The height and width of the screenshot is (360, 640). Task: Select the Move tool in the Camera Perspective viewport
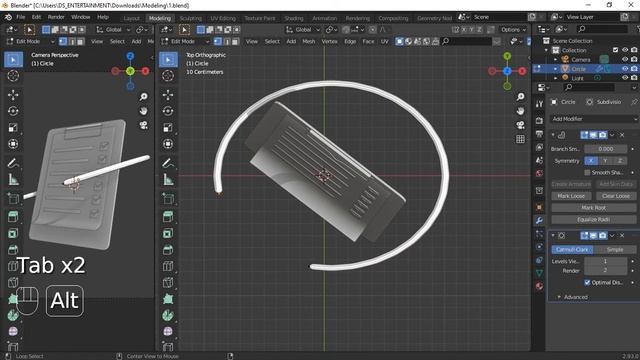13,95
